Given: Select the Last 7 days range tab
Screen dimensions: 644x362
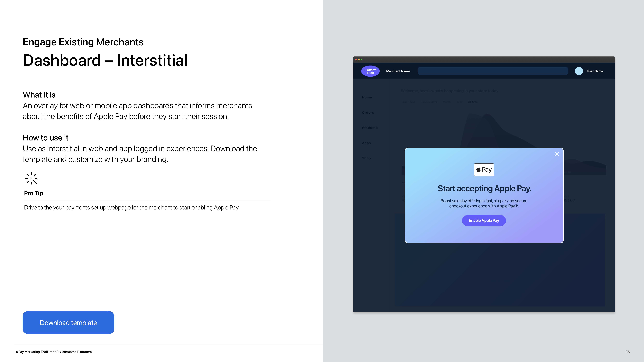Looking at the screenshot, I should click(x=408, y=102).
